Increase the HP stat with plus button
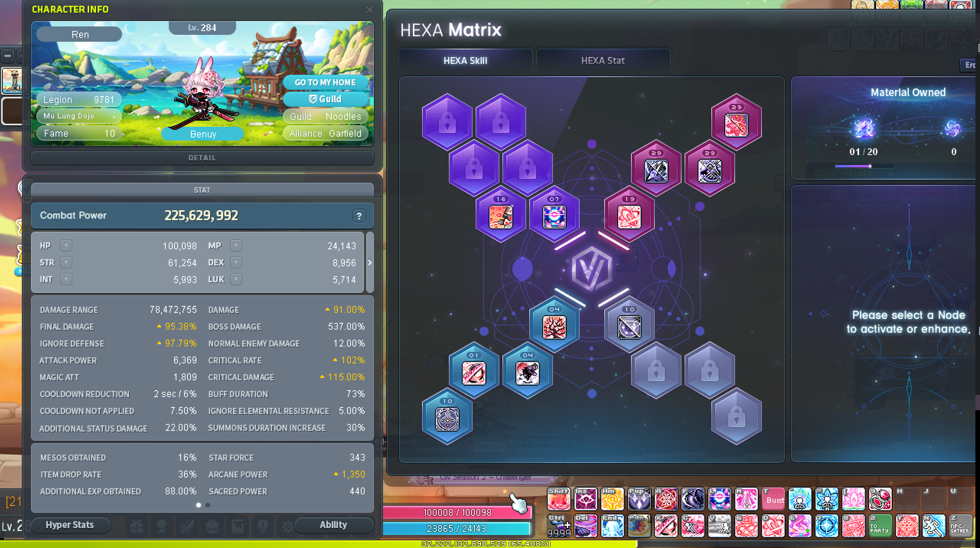 point(66,245)
